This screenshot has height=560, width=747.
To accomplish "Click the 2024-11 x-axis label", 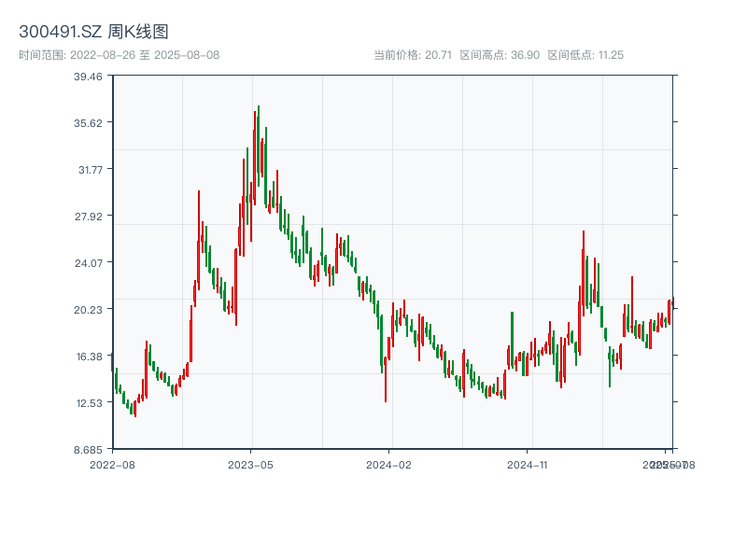I will (x=530, y=463).
